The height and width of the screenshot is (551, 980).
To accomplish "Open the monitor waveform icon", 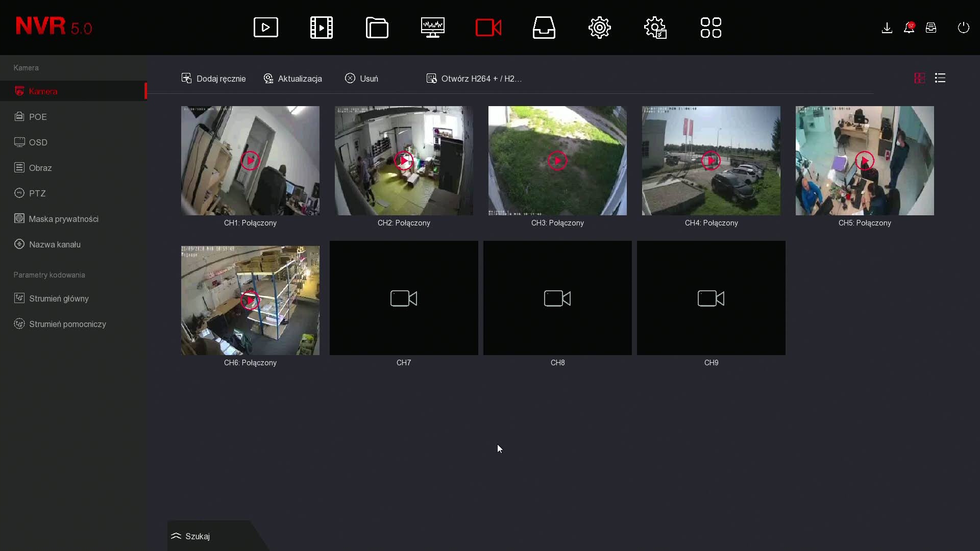I will pyautogui.click(x=433, y=28).
